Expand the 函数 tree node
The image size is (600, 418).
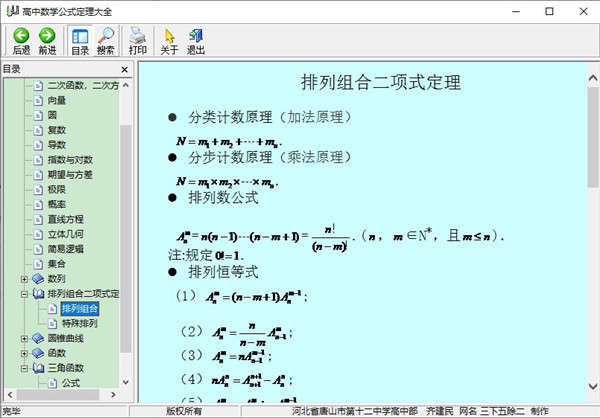click(x=24, y=353)
